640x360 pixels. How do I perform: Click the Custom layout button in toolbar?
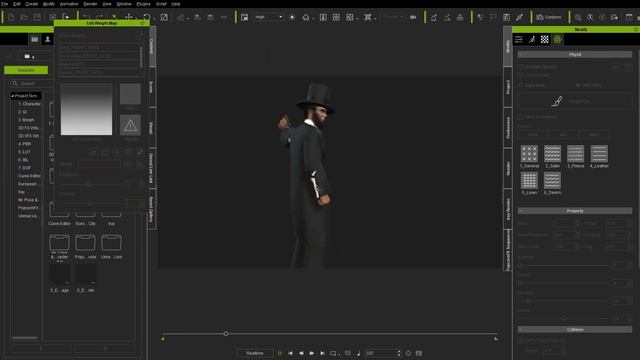pyautogui.click(x=549, y=17)
